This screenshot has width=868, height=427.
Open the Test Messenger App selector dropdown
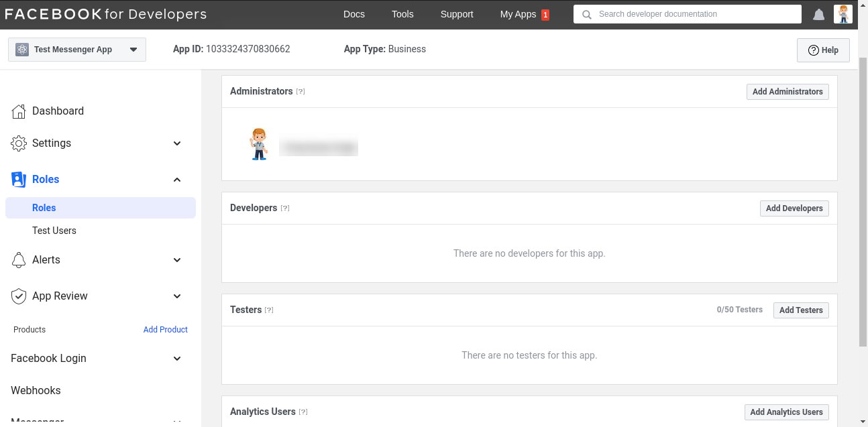coord(77,50)
